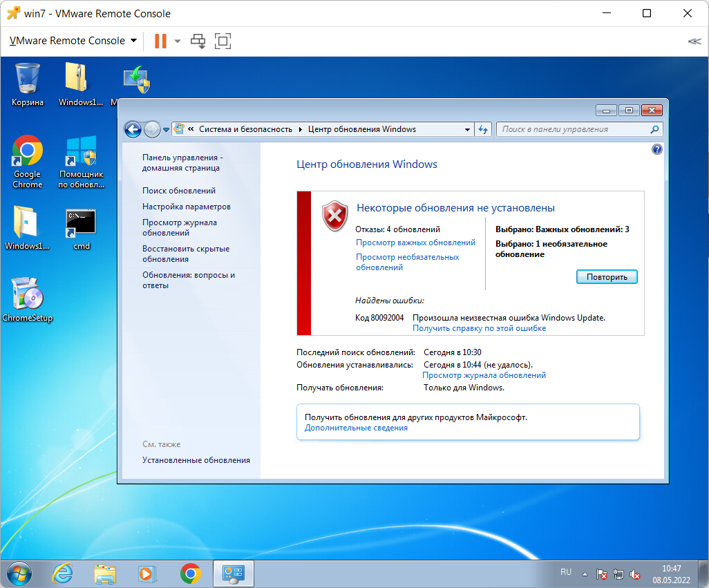
Task: Open Обновления: вопросы и ответы
Action: point(189,281)
